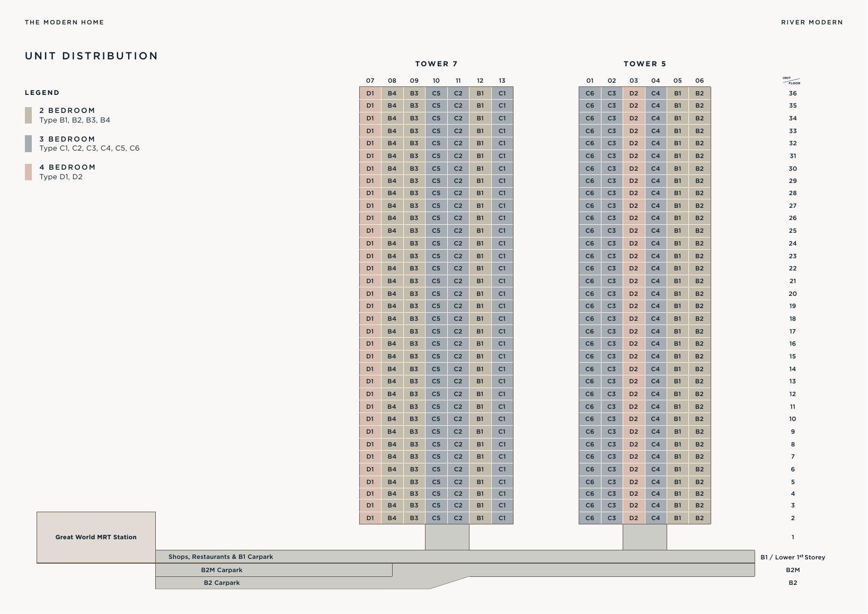The width and height of the screenshot is (868, 614).
Task: Click 'Type D1, D2' legend text
Action: pyautogui.click(x=61, y=177)
